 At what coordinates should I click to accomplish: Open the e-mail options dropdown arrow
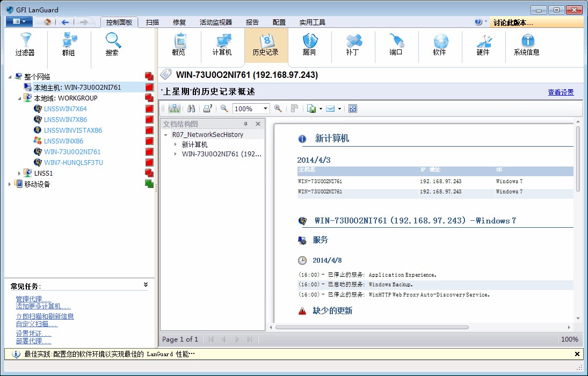pos(340,109)
